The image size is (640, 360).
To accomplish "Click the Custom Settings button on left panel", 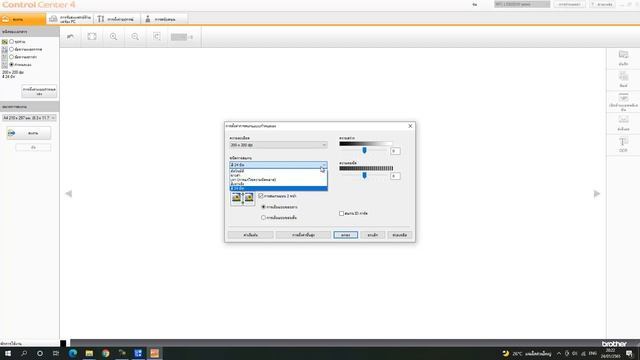I will tap(39, 91).
